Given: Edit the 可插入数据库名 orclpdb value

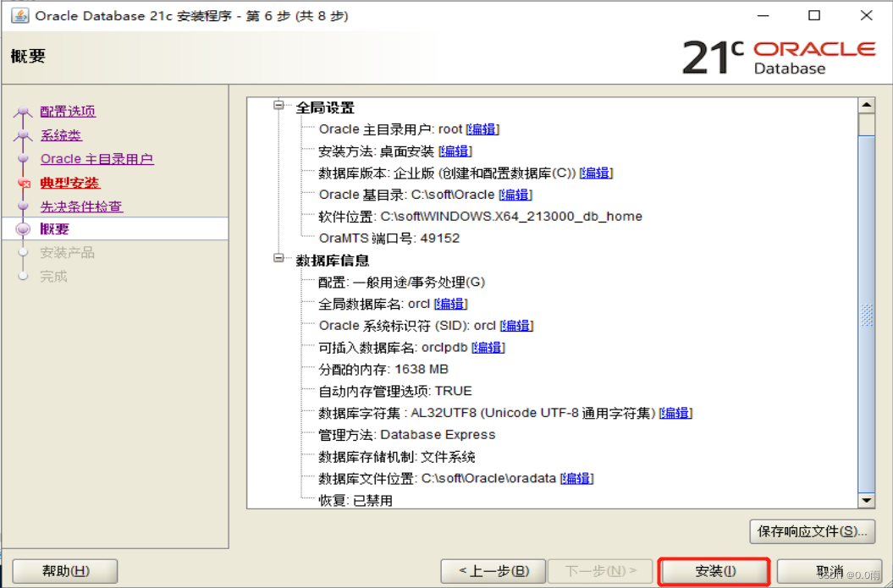Looking at the screenshot, I should pyautogui.click(x=488, y=347).
